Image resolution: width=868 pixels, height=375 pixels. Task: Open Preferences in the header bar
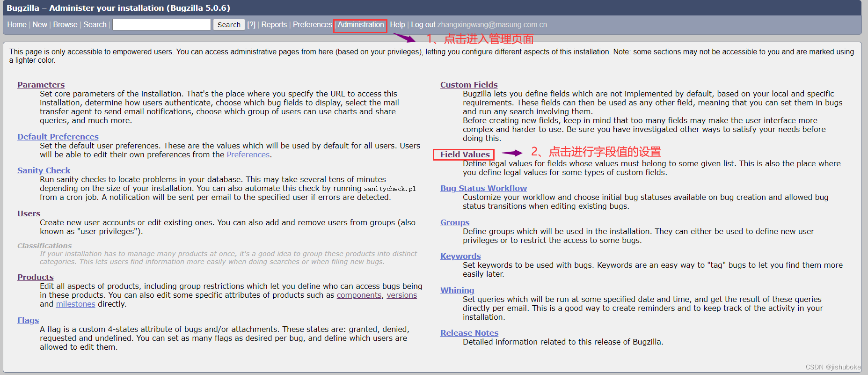pos(312,25)
